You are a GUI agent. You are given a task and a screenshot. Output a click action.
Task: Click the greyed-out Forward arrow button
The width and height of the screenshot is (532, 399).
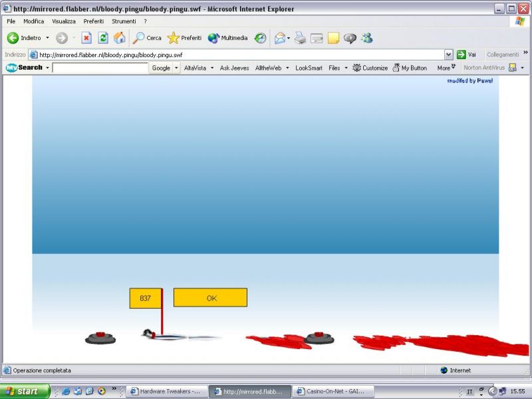pos(62,38)
